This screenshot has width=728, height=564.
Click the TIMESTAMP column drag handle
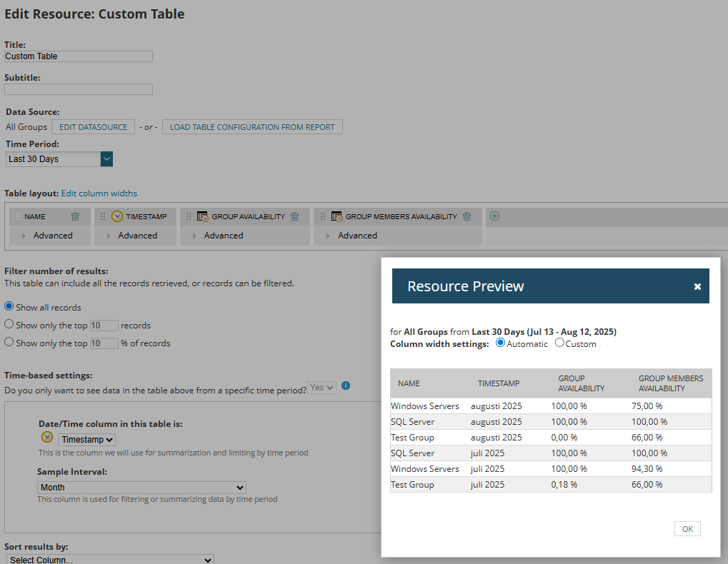[103, 216]
